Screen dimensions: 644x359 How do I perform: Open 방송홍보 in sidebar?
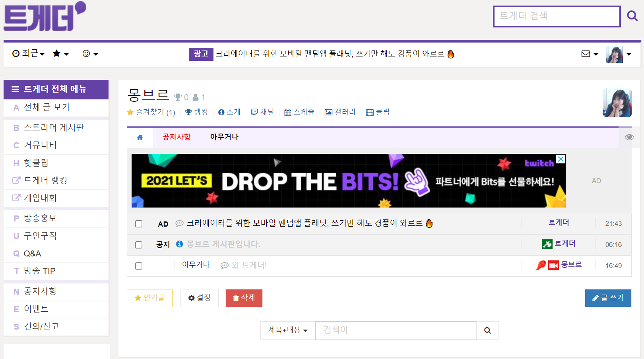point(56,218)
